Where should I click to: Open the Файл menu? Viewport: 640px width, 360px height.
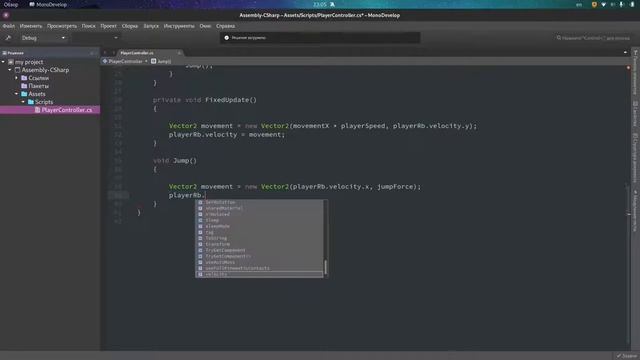(9, 26)
